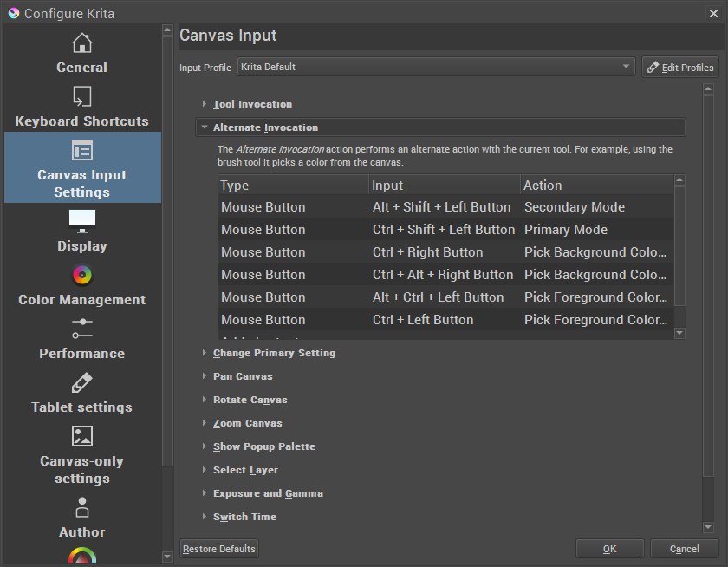Screen dimensions: 728x567
Task: Click the shortcut table scroll up arrow
Action: [x=679, y=179]
